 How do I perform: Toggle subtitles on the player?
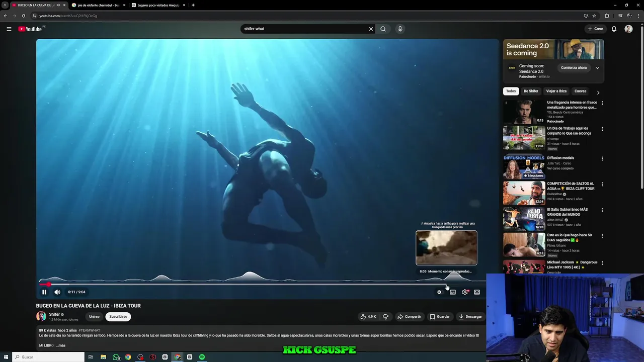pyautogui.click(x=453, y=292)
